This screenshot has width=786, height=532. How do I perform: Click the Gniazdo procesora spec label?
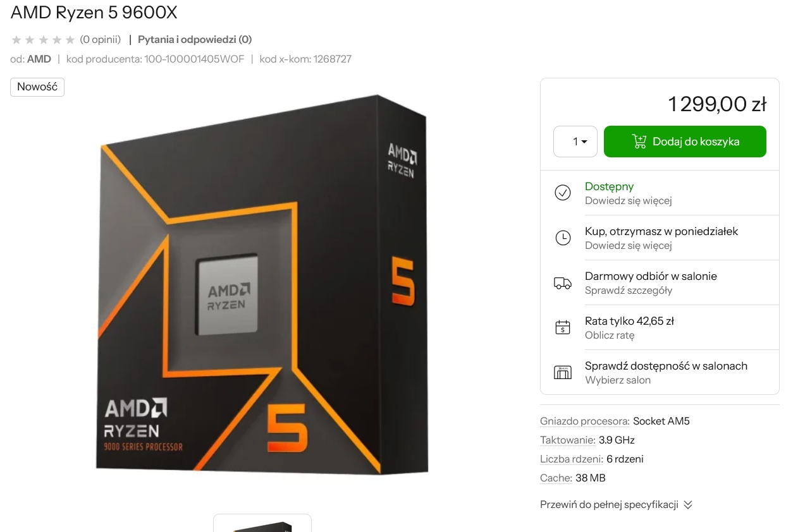pos(585,421)
